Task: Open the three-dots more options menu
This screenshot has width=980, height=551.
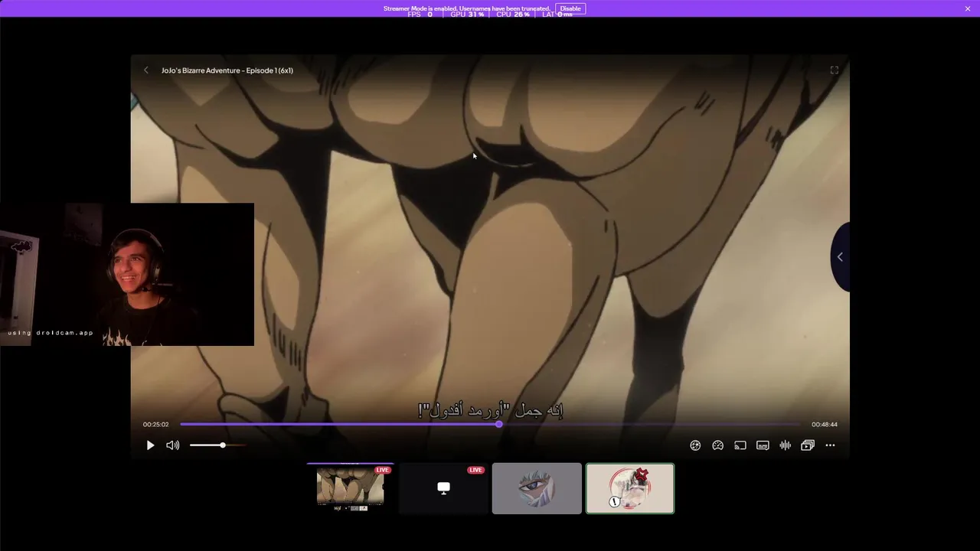Action: [x=830, y=445]
